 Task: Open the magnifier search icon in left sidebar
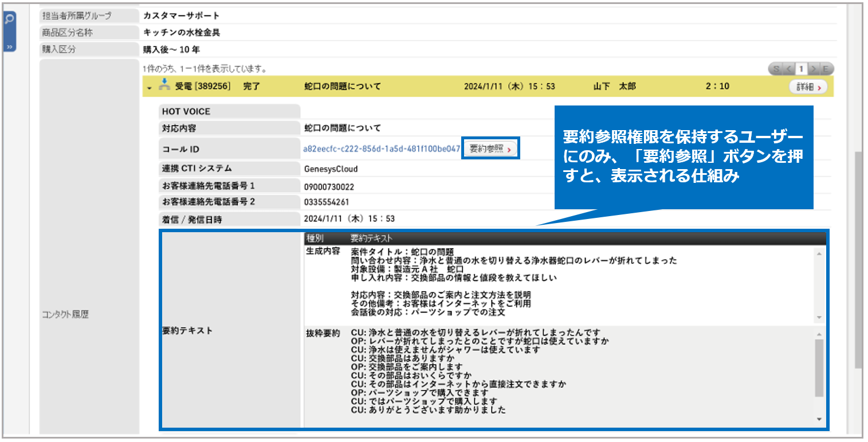(9, 19)
